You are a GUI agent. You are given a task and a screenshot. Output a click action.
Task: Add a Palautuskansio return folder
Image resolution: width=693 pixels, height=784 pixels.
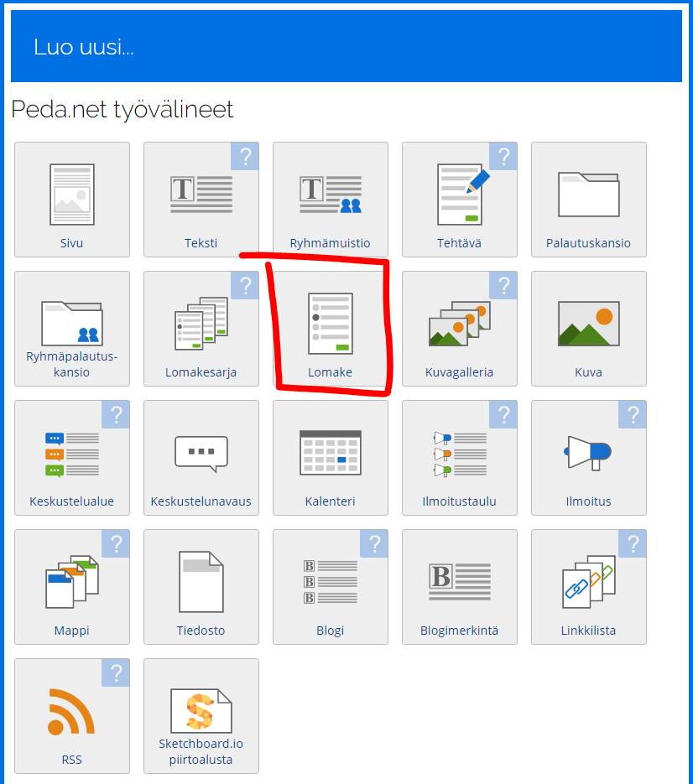tap(589, 200)
